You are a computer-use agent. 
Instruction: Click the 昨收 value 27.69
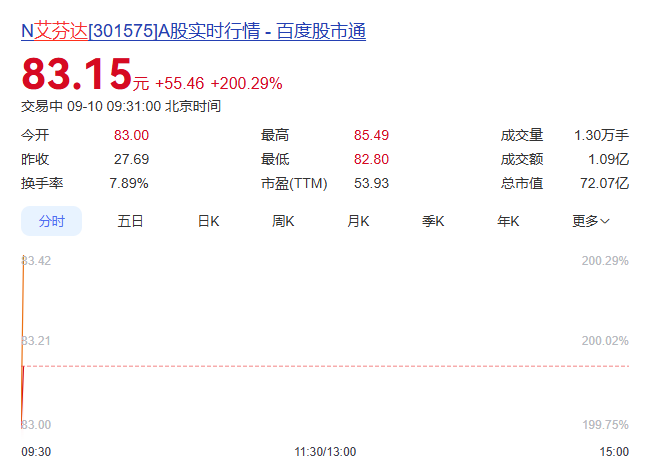pyautogui.click(x=131, y=159)
